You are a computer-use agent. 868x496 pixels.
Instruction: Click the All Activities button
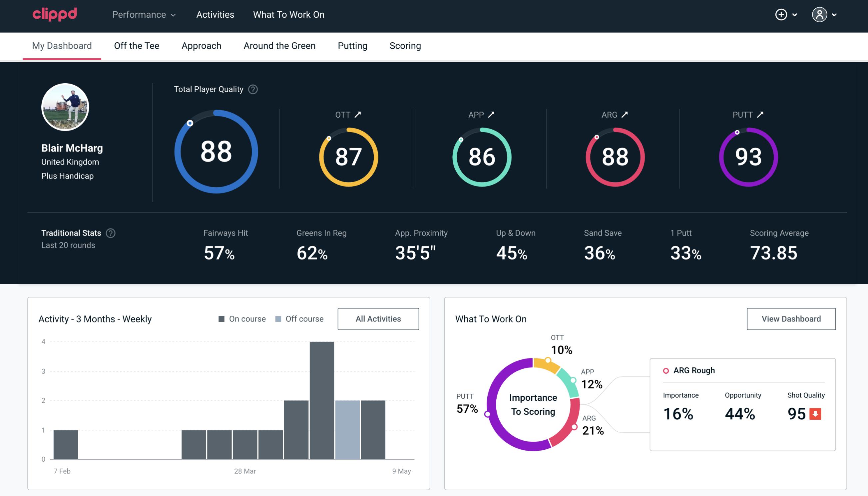[379, 318]
